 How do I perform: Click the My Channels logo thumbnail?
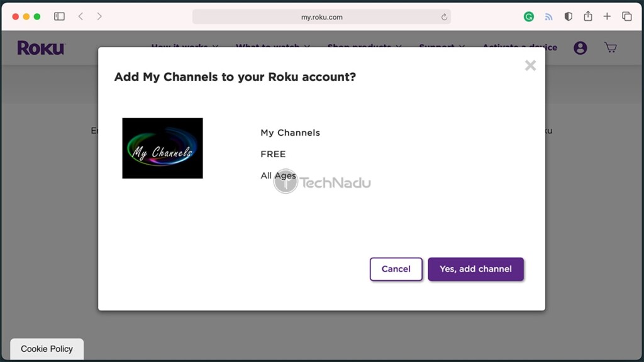pyautogui.click(x=163, y=148)
